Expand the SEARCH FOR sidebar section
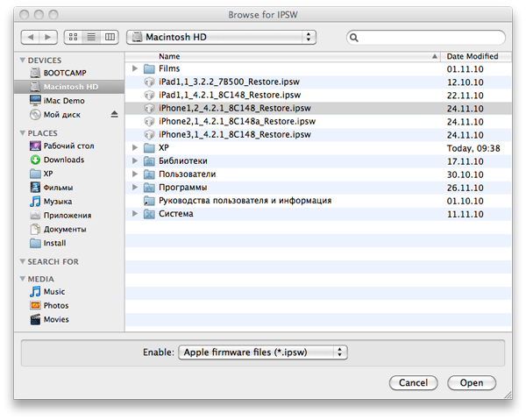Image resolution: width=526 pixels, height=420 pixels. pyautogui.click(x=23, y=261)
